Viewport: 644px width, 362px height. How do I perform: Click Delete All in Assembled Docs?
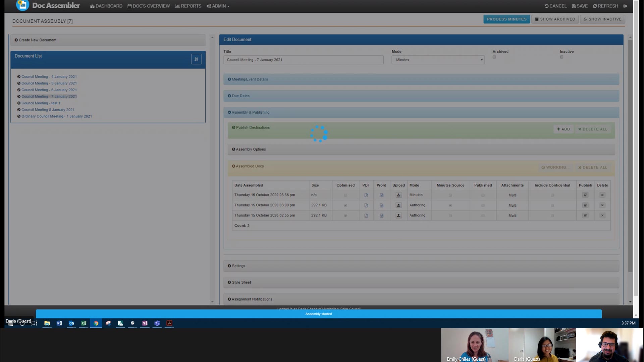pos(593,168)
